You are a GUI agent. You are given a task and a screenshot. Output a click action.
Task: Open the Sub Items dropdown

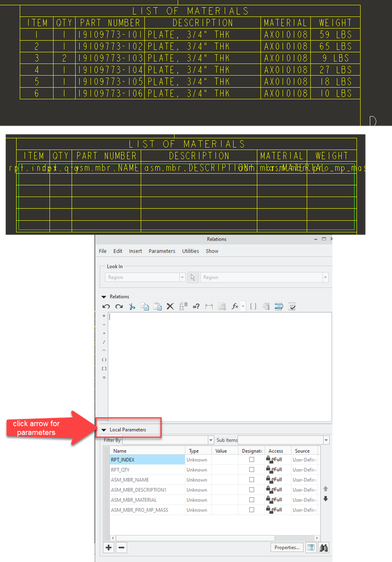point(326,440)
